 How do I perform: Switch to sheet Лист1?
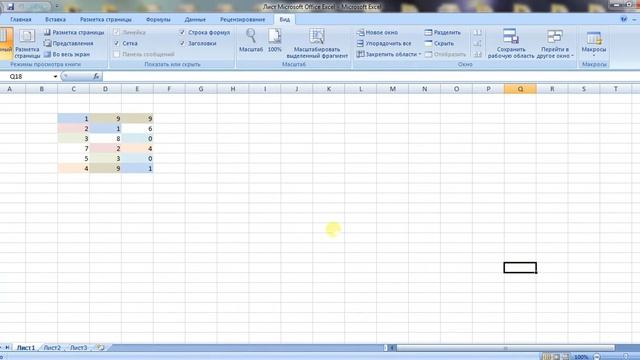pos(26,348)
